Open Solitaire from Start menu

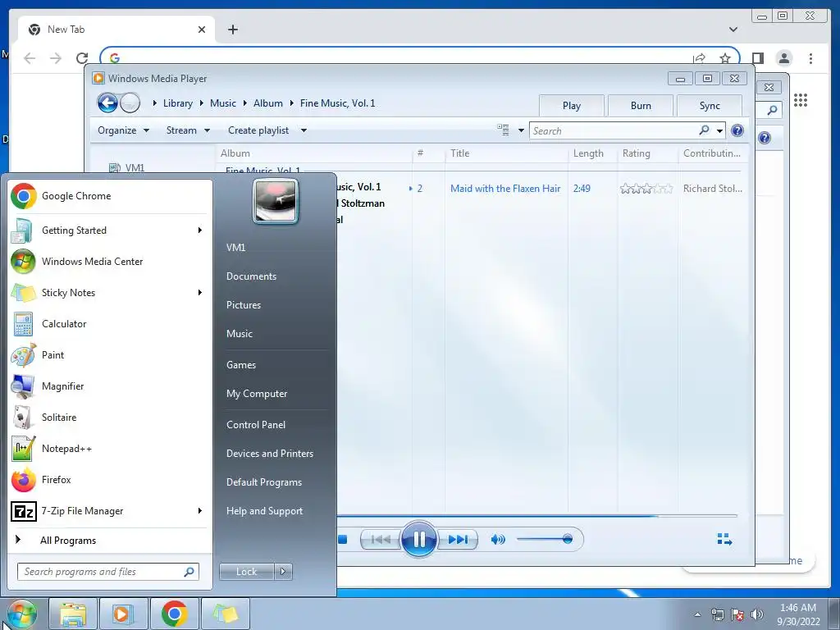click(110, 418)
